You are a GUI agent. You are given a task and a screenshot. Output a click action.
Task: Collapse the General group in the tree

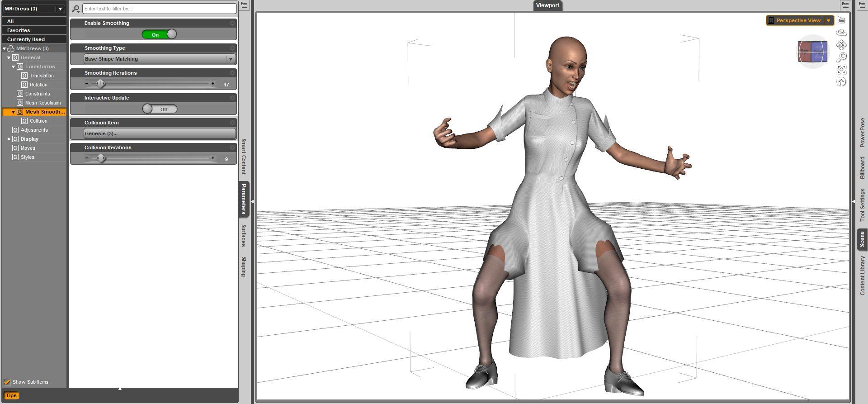[9, 57]
